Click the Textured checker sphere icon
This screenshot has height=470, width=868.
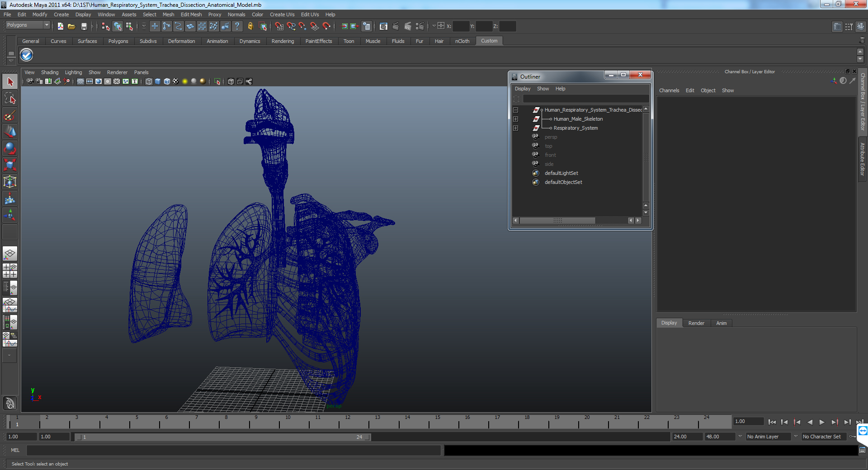click(x=176, y=81)
